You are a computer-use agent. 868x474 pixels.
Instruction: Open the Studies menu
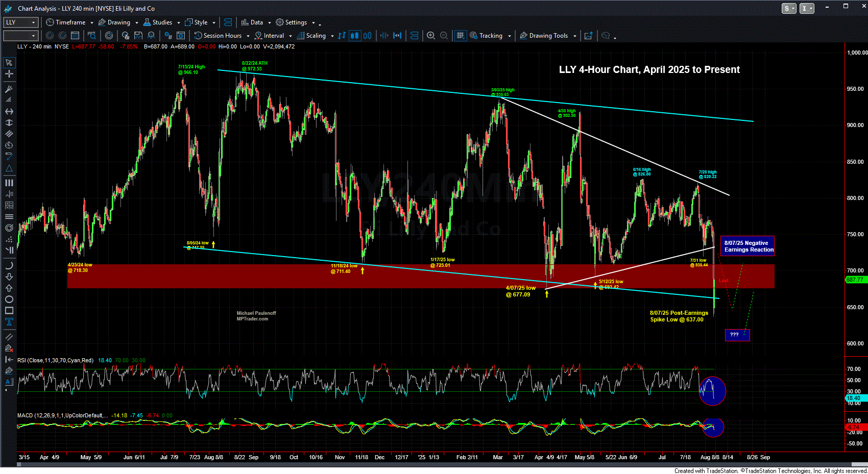click(x=158, y=22)
